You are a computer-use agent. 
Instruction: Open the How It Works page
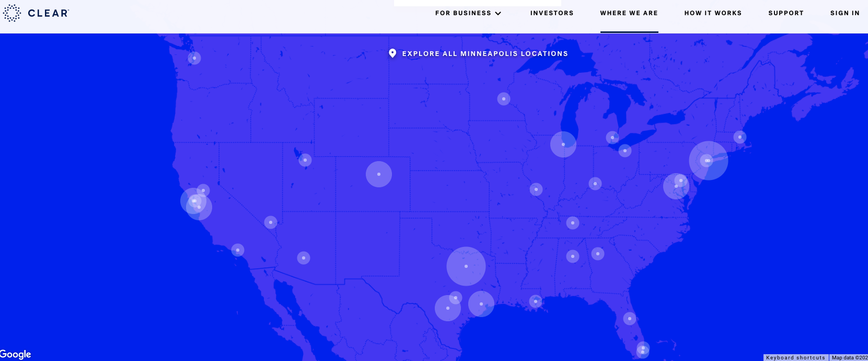pos(713,13)
